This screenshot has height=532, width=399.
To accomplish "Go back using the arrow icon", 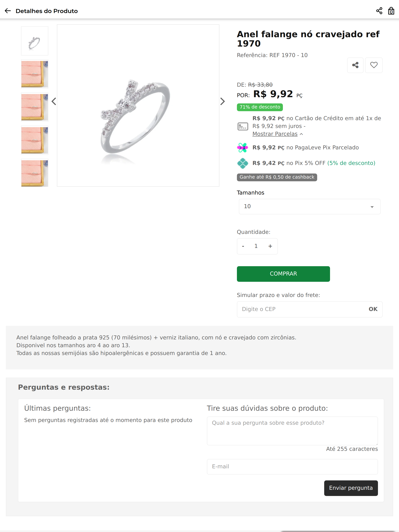I will 8,11.
